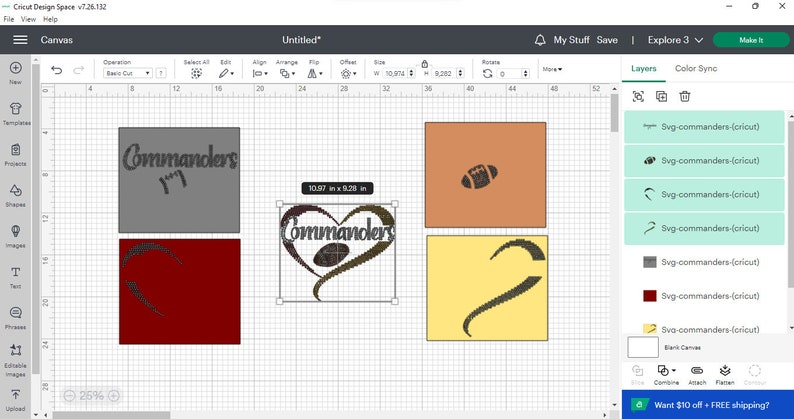Click the width stepper arrows

click(411, 73)
